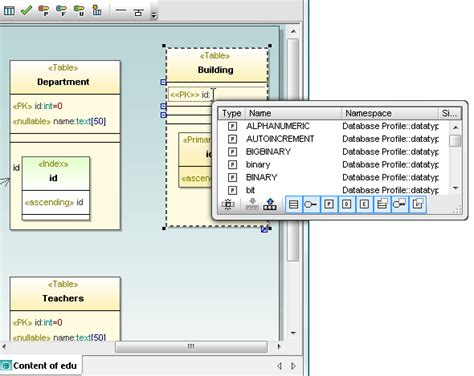Toggle the interface (circle-line) filter in popup
474x376 pixels.
(x=311, y=204)
